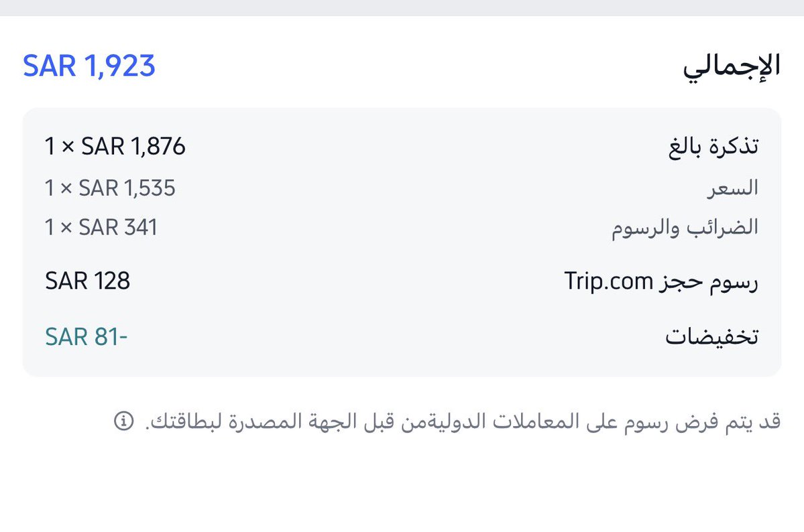
Task: Select the 1 × SAR 1,535 fare amount
Action: click(110, 188)
